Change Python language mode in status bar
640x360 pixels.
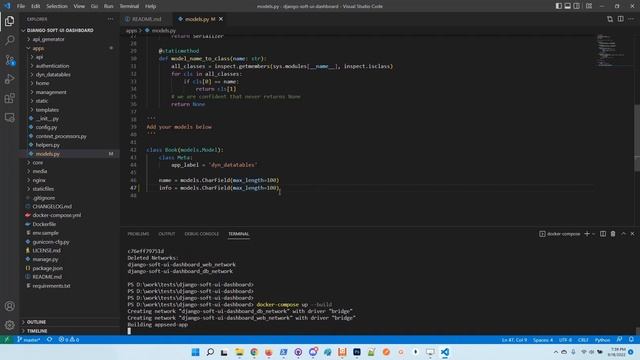[x=602, y=340]
